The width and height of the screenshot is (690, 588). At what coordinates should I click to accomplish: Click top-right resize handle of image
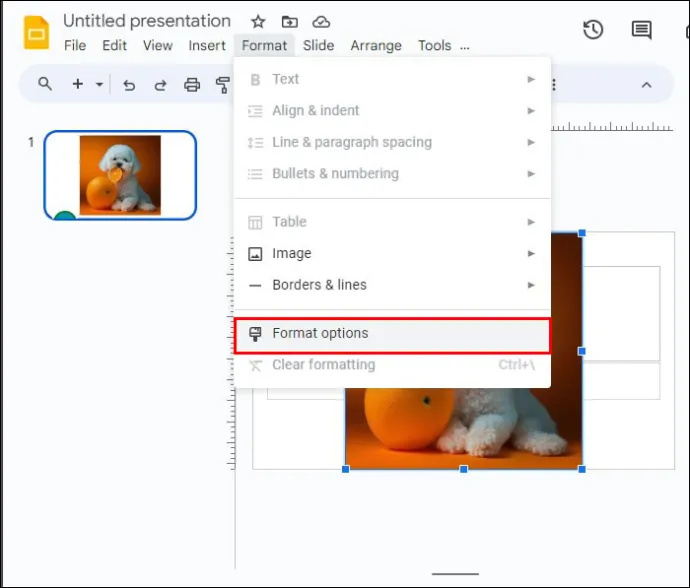point(582,233)
